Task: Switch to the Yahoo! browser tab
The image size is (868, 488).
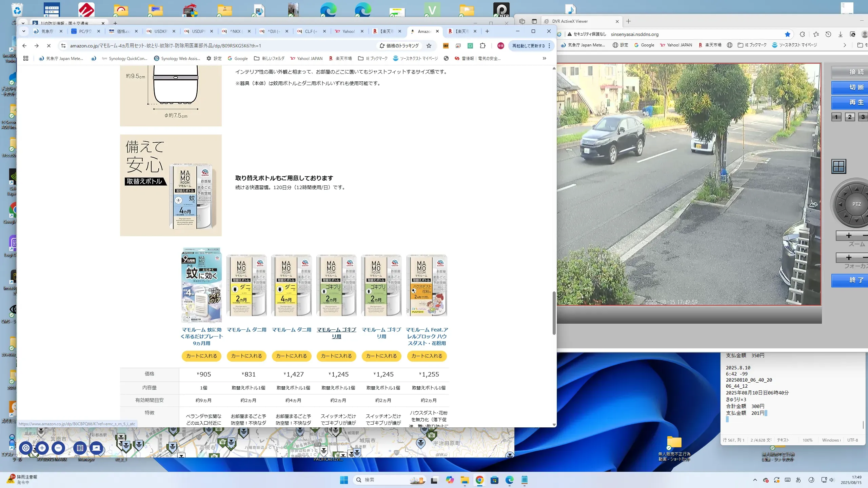Action: pyautogui.click(x=348, y=31)
